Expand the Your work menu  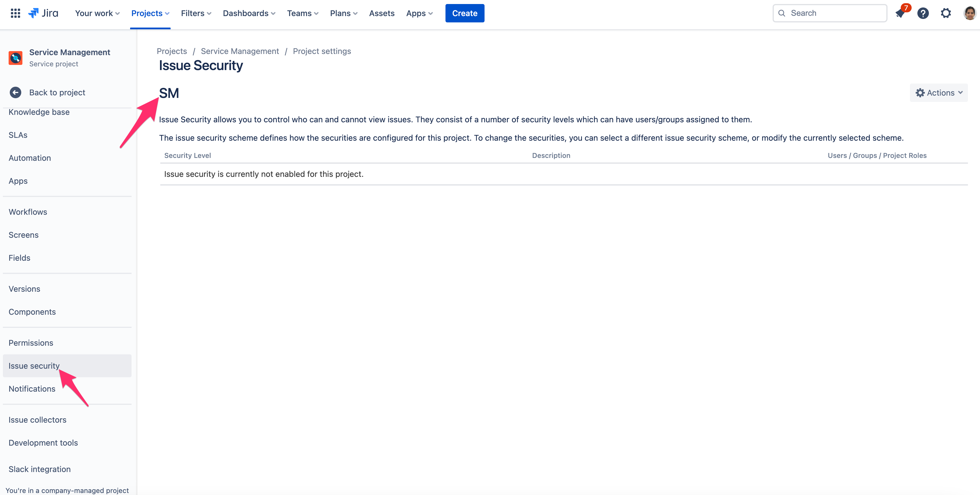pyautogui.click(x=97, y=13)
